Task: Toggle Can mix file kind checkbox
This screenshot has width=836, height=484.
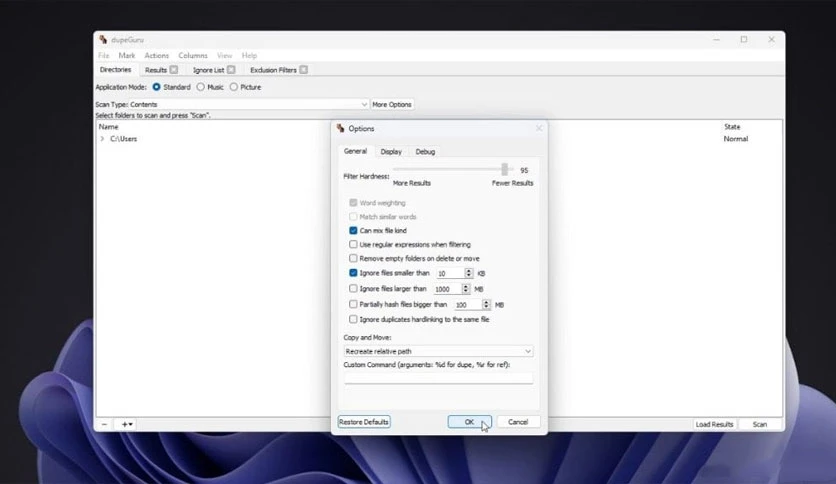Action: pyautogui.click(x=353, y=230)
